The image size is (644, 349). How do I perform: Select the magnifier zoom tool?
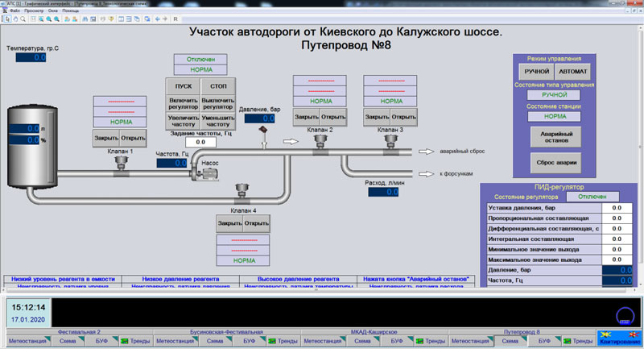23,19
